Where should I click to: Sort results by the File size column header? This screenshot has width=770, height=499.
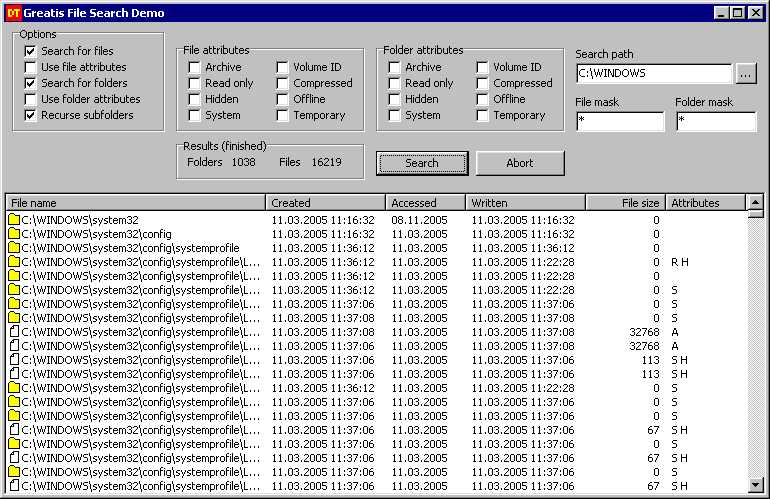(625, 203)
